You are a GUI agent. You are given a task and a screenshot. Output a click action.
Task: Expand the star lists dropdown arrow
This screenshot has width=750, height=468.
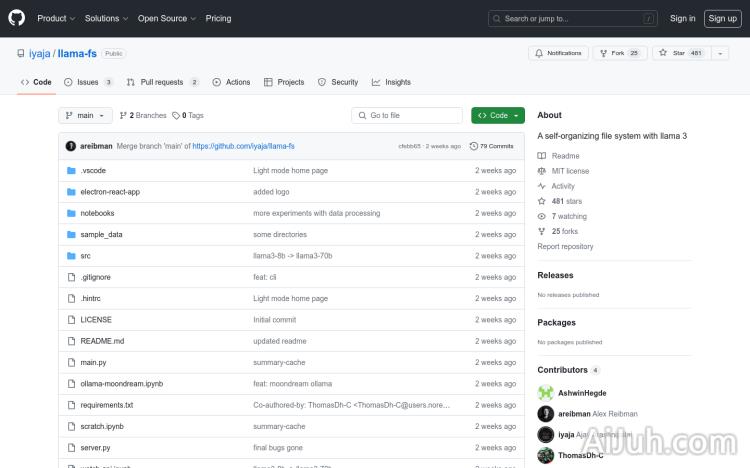[x=721, y=53]
